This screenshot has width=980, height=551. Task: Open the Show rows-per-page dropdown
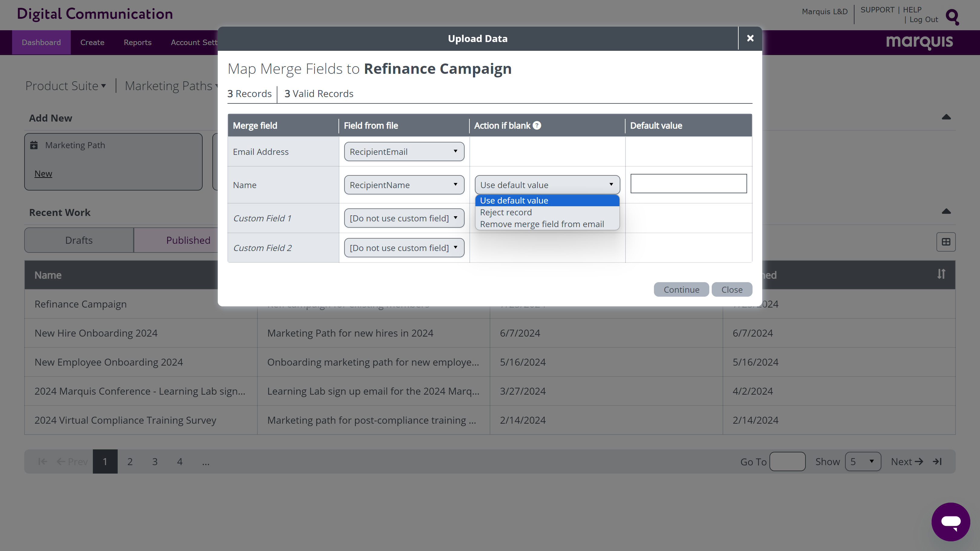coord(863,462)
